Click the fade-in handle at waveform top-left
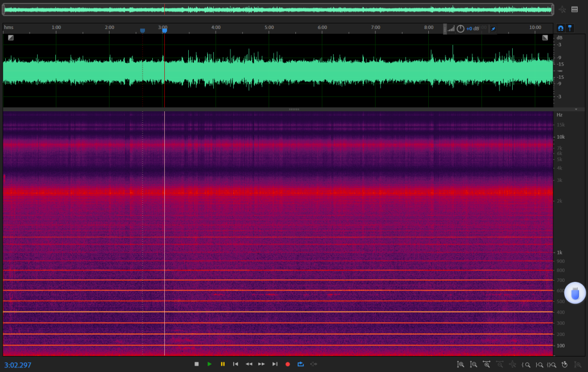588x372 pixels. 11,38
